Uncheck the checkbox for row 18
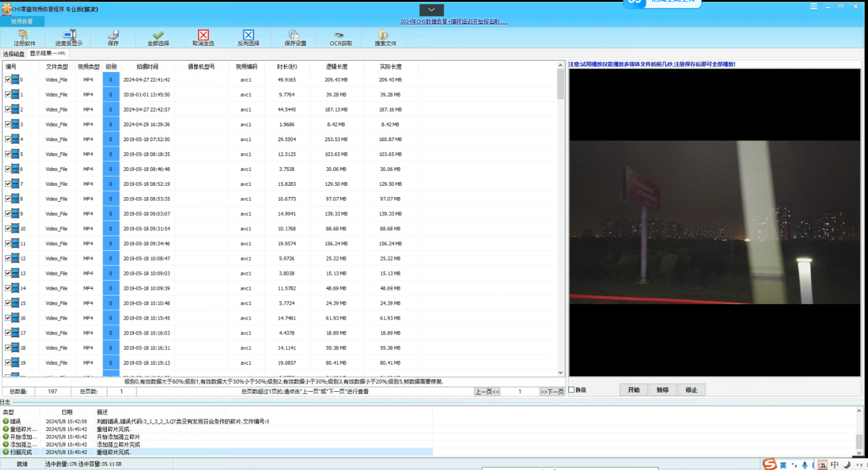The image size is (868, 470). pyautogui.click(x=8, y=348)
